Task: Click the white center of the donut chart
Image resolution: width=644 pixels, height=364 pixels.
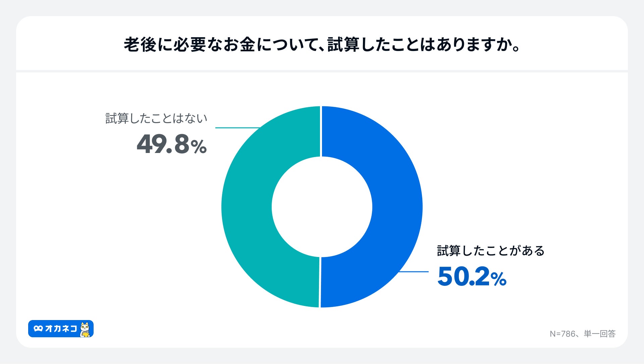Action: click(x=322, y=207)
